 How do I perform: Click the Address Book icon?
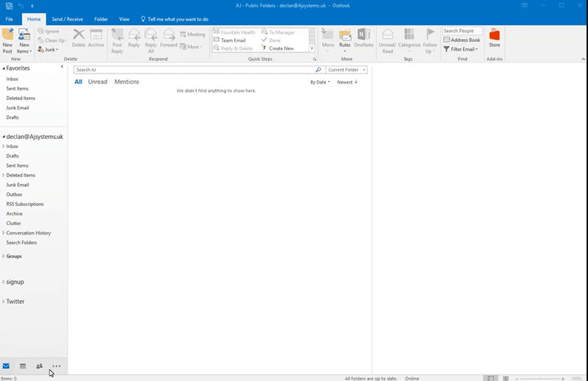pyautogui.click(x=462, y=40)
